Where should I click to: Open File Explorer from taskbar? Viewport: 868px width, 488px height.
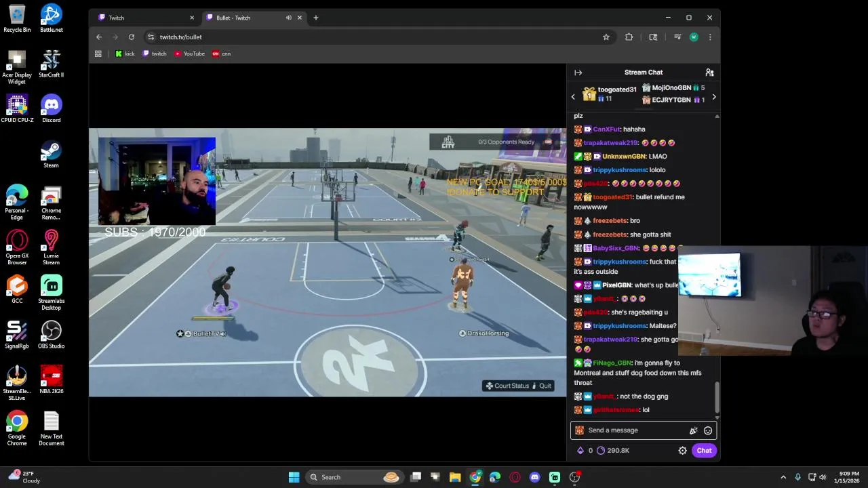pos(455,477)
